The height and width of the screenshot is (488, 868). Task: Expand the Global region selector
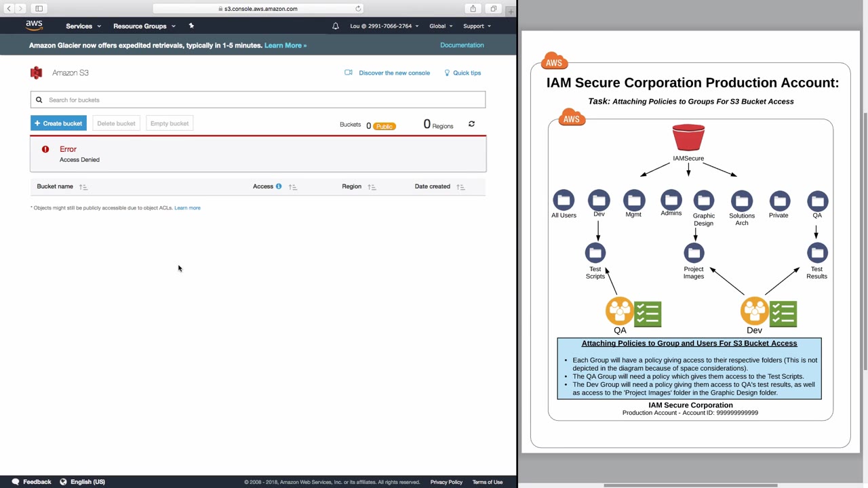[441, 26]
